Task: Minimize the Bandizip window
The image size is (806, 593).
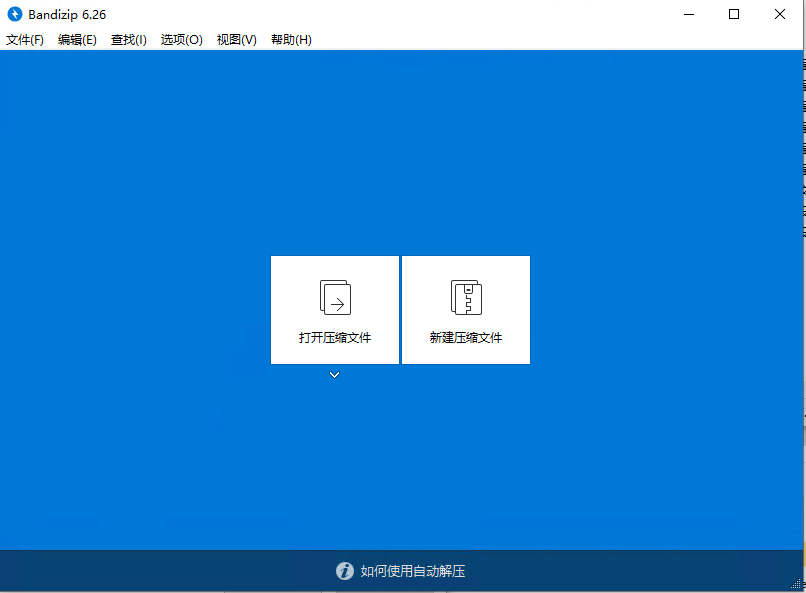Action: (689, 14)
